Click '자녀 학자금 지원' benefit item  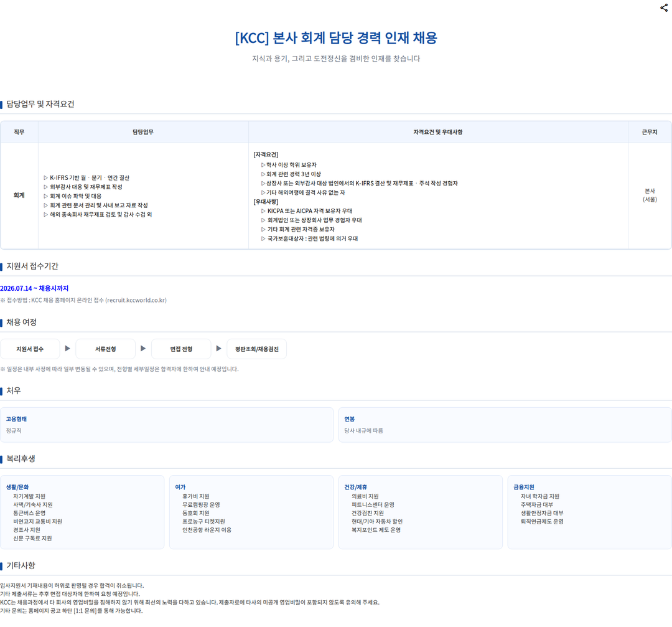click(540, 497)
